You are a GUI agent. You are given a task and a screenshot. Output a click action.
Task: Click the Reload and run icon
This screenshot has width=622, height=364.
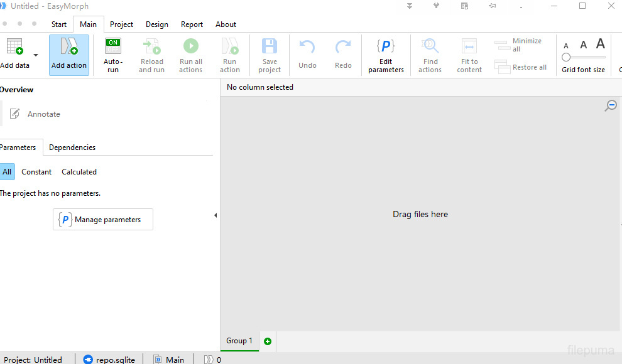[151, 47]
